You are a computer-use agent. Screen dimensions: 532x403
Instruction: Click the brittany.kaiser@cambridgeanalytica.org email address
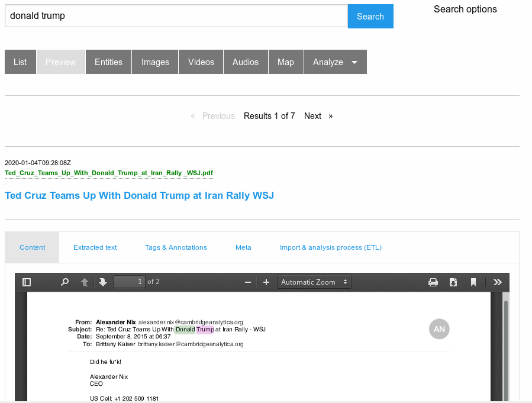pos(191,344)
